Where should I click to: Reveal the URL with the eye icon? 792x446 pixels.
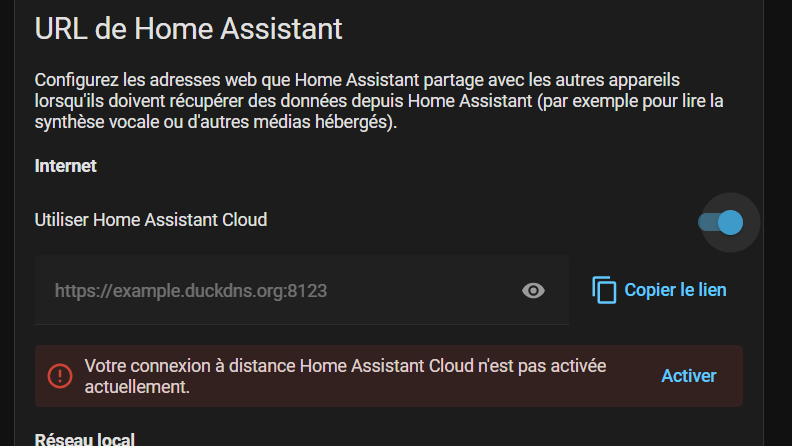[534, 291]
